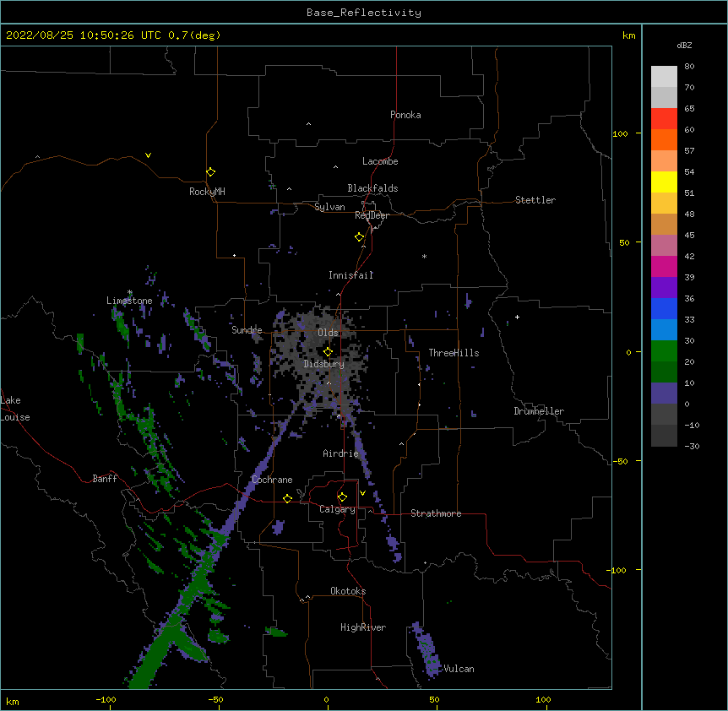Click the Banff label
Viewport: 728px width, 711px height.
click(x=105, y=479)
